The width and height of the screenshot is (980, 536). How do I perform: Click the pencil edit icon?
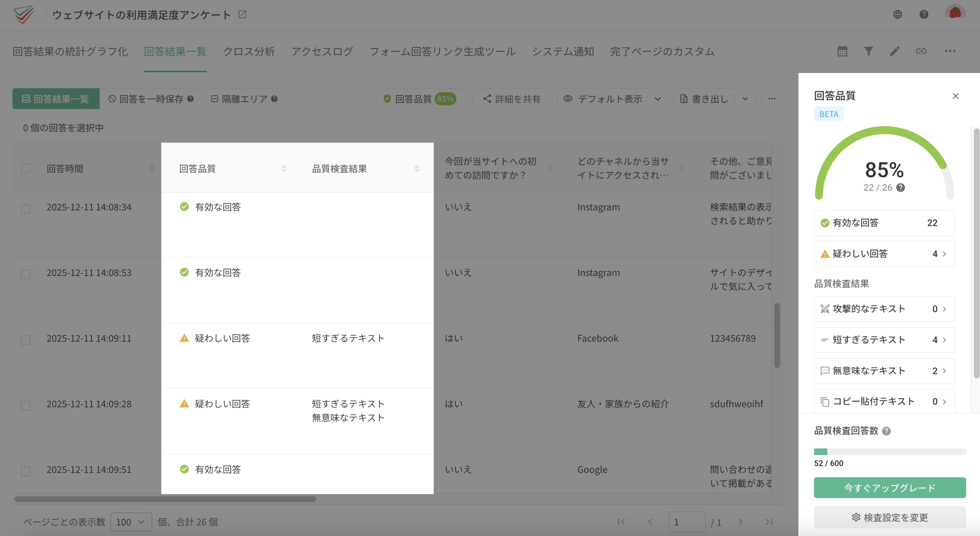point(895,51)
